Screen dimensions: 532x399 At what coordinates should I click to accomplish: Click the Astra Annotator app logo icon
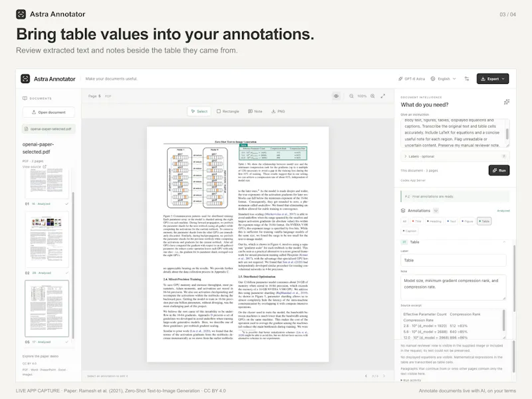pos(25,78)
